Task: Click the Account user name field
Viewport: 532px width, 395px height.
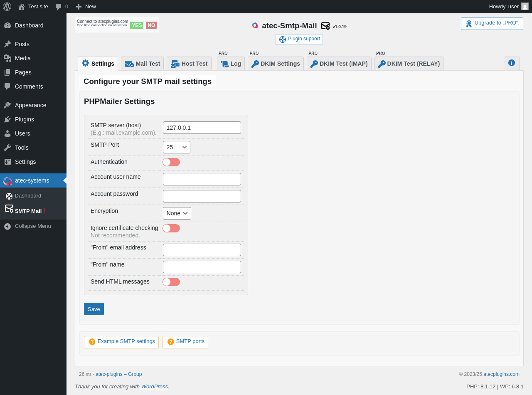Action: tap(202, 179)
